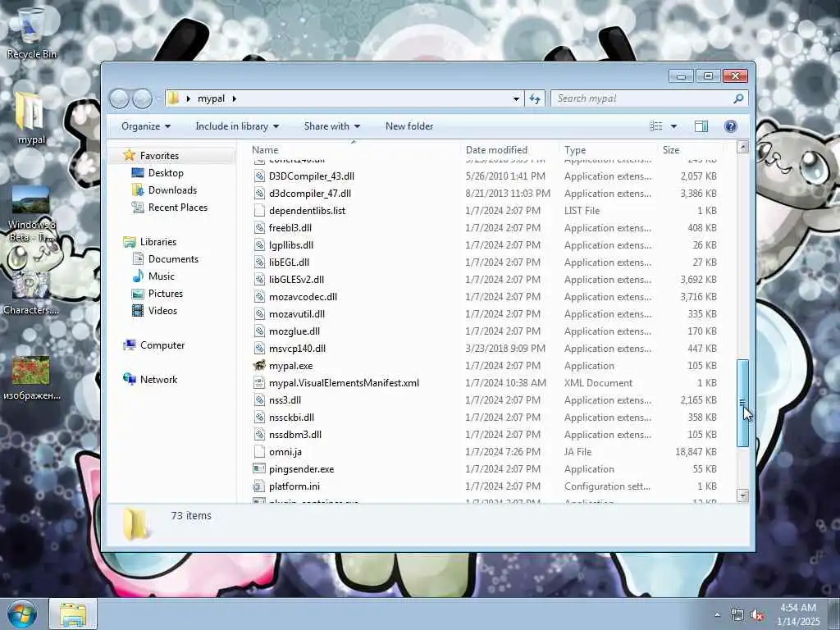
Task: Select the file libEGL.dll
Action: pyautogui.click(x=289, y=262)
